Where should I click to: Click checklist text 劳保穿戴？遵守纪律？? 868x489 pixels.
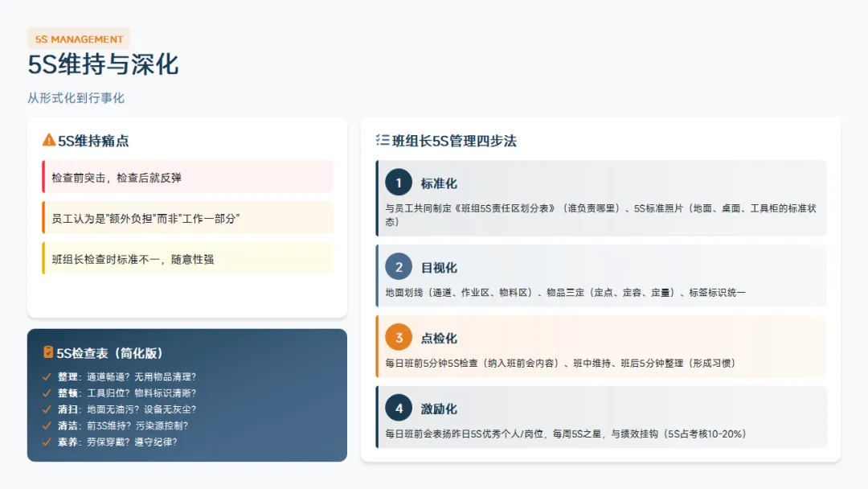132,442
